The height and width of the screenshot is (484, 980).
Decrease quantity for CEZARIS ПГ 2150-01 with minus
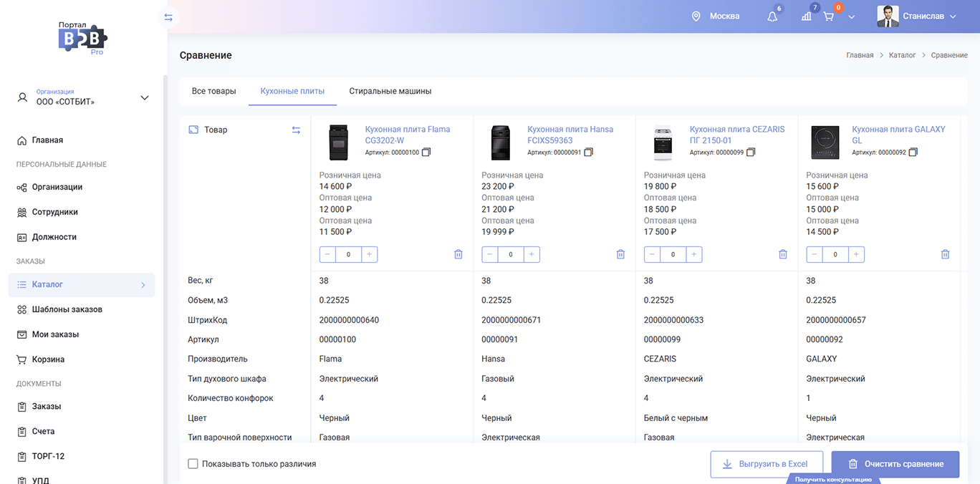click(652, 254)
